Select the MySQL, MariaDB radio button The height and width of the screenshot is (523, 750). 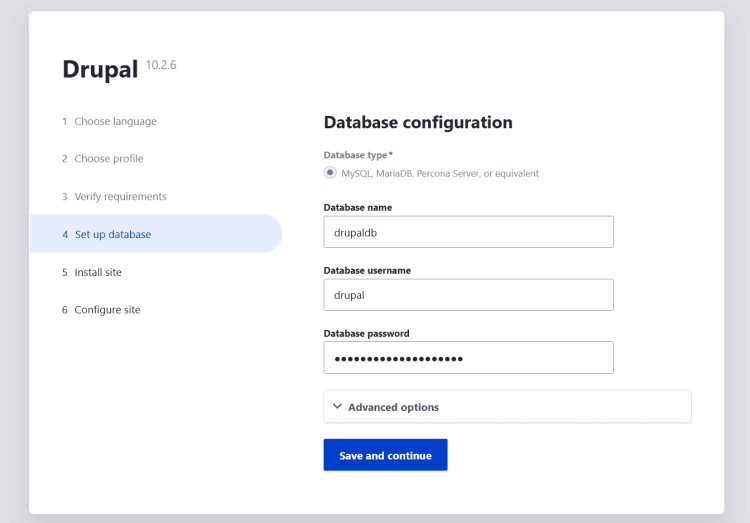pos(330,173)
